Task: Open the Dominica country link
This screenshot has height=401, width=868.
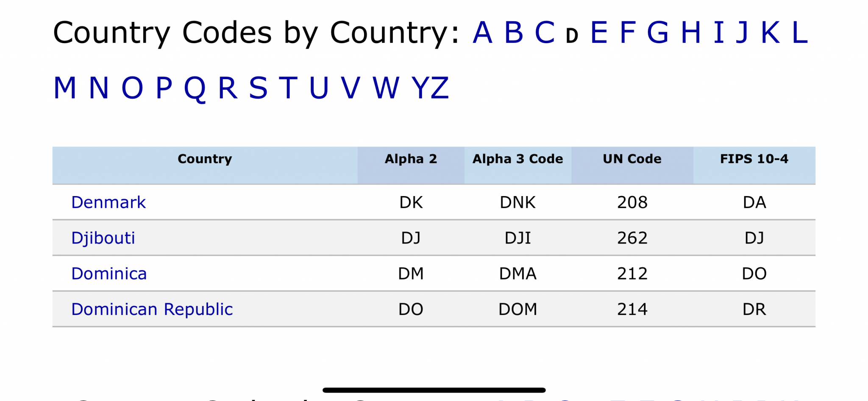Action: 109,274
